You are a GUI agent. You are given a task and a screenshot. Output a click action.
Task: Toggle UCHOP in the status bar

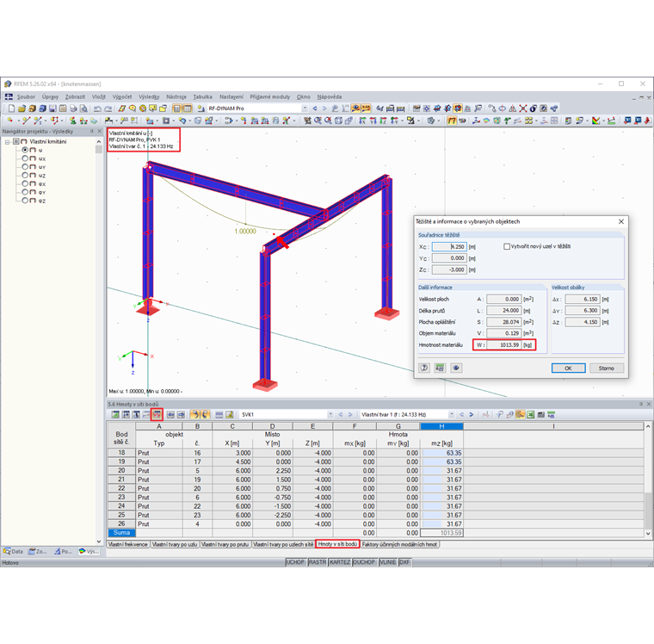click(x=295, y=562)
